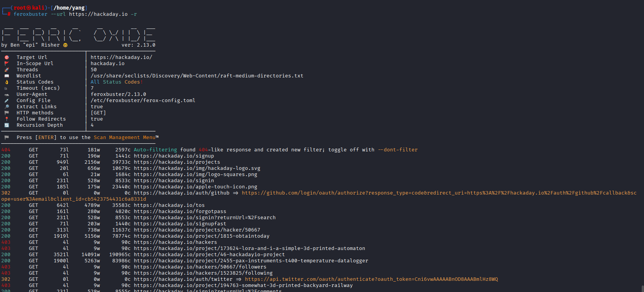Click the Scan Management Menu text
Viewport: 644px width, 292px height.
pos(125,138)
